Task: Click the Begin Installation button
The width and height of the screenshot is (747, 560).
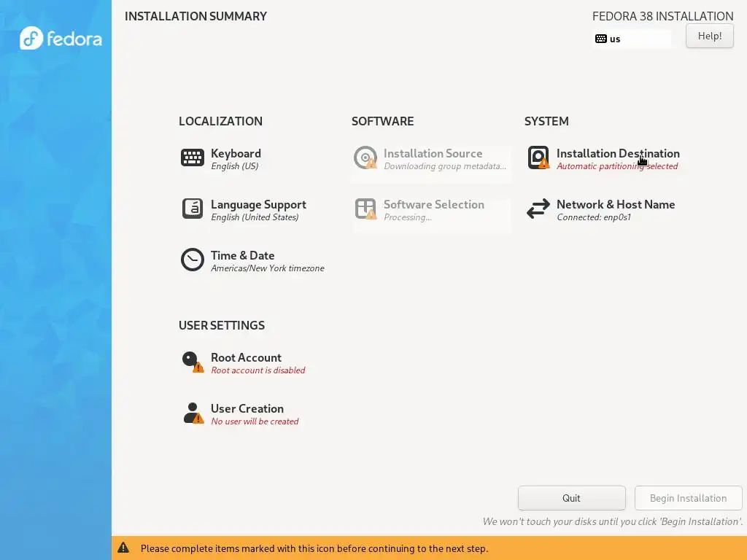Action: [689, 498]
